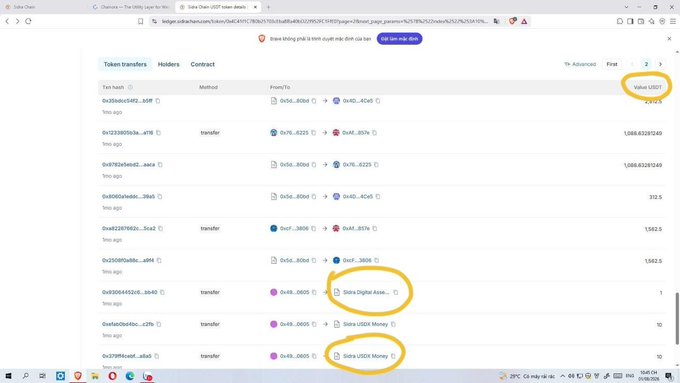Image resolution: width=680 pixels, height=383 pixels.
Task: Copy Sidra USDX Money address in a8a5 row
Action: pos(393,356)
